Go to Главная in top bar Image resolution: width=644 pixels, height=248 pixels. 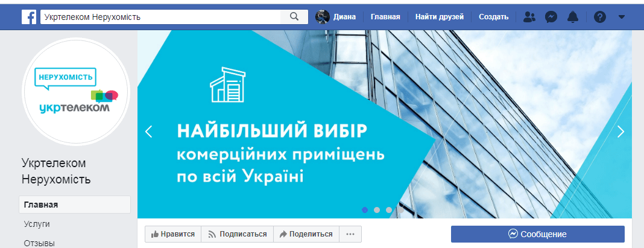pyautogui.click(x=385, y=17)
